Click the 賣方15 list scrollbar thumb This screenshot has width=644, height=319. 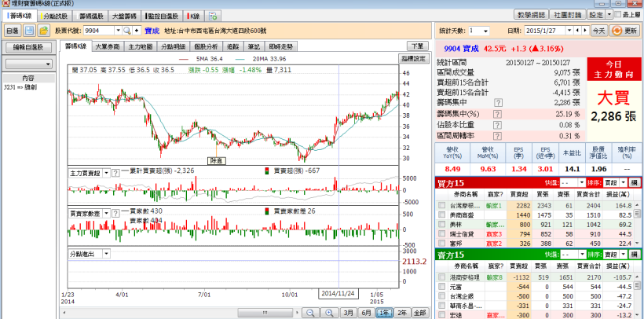click(x=637, y=284)
